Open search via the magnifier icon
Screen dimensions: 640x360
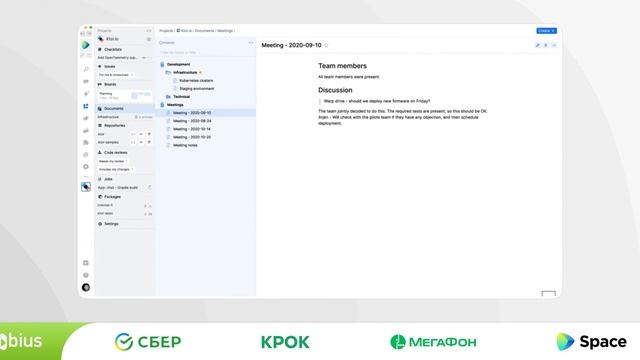(x=86, y=69)
